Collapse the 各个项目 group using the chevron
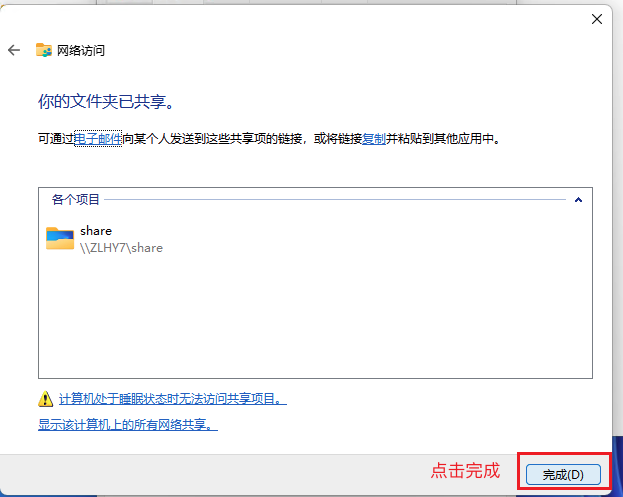The image size is (623, 497). coord(577,200)
